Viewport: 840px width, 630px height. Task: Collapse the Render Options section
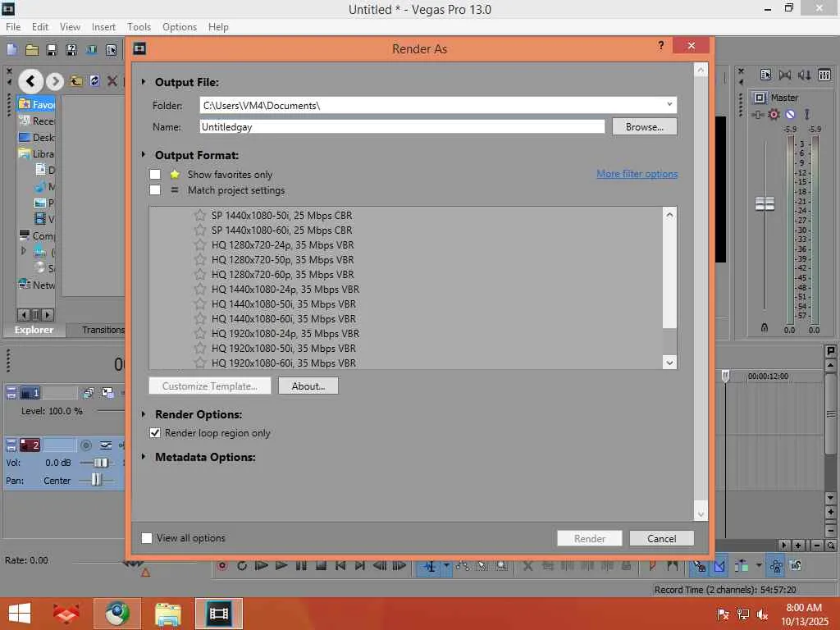pos(143,414)
